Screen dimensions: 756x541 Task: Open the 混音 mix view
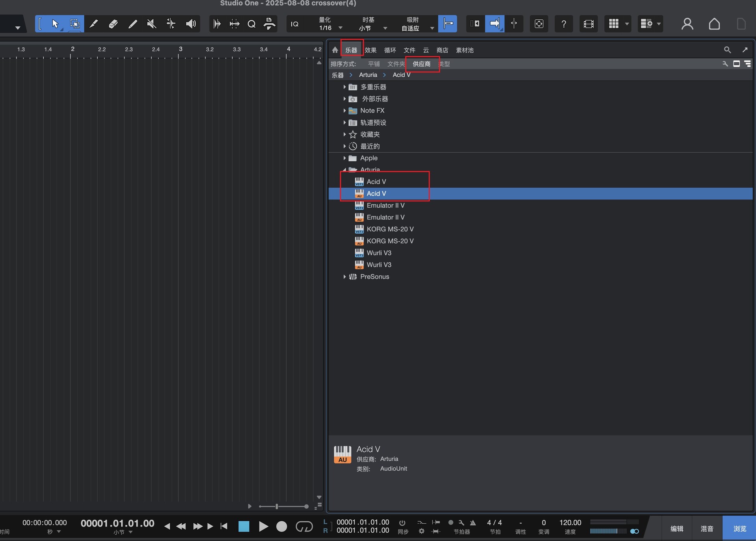tap(707, 528)
